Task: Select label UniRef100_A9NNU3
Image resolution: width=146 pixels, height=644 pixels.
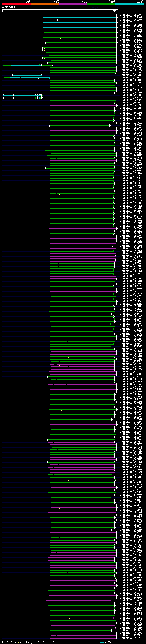Action: tap(131, 55)
